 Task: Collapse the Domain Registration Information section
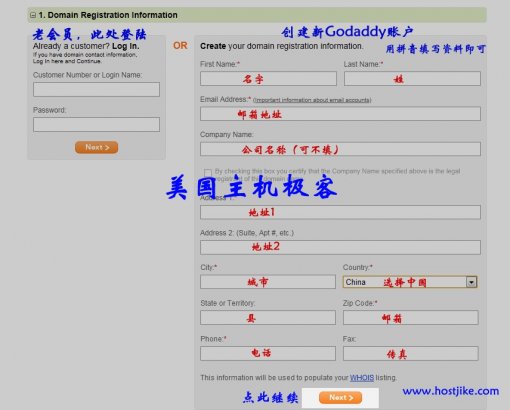pyautogui.click(x=33, y=15)
